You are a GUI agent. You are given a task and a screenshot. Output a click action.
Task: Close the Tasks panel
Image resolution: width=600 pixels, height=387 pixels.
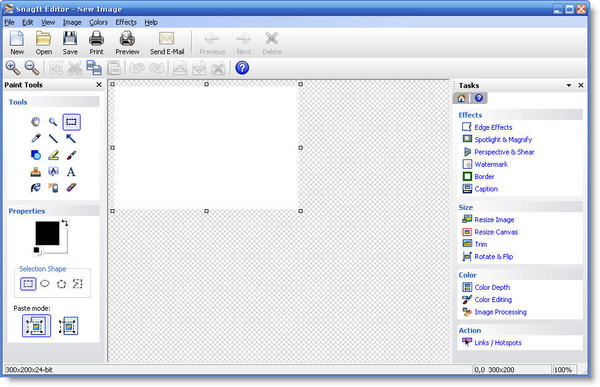point(580,85)
